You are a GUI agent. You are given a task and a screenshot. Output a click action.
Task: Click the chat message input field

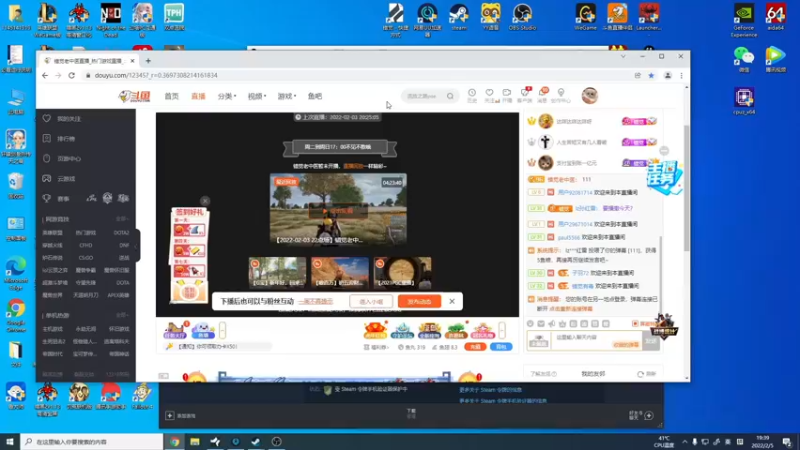(x=596, y=340)
